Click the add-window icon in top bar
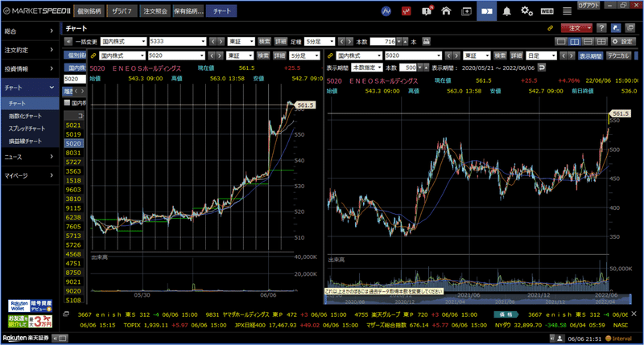Viewport: 644px width, 345px height. coord(467,11)
